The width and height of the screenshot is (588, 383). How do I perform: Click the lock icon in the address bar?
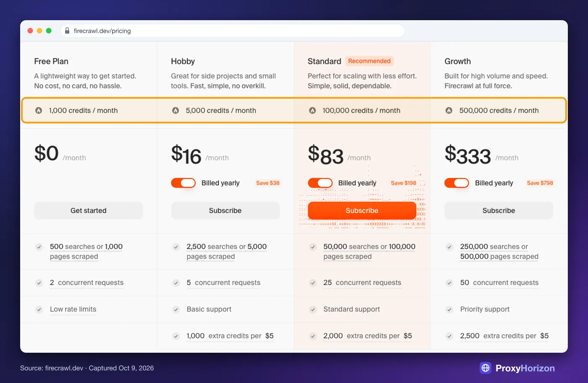click(x=67, y=31)
